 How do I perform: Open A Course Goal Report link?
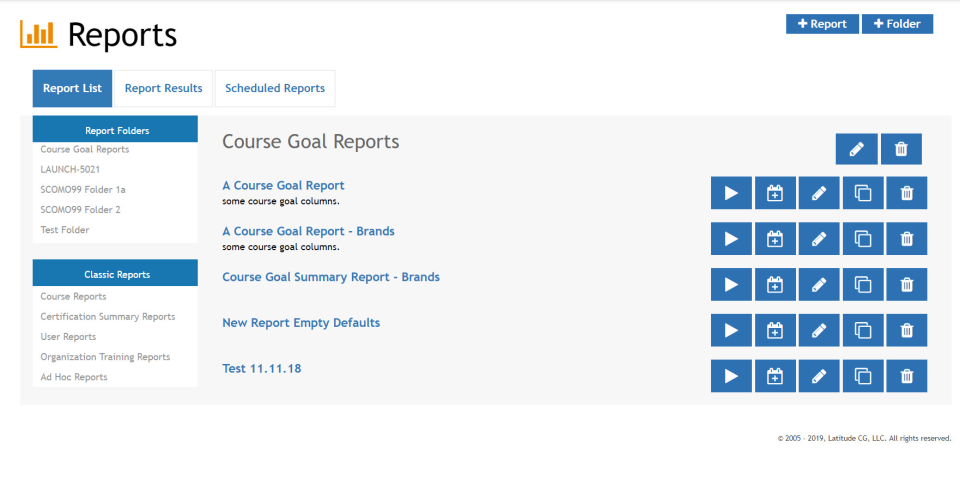[283, 186]
